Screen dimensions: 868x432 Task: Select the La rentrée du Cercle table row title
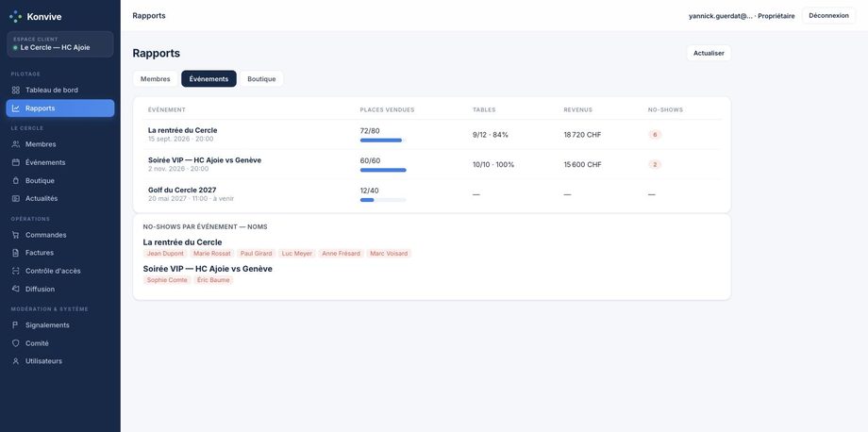pos(183,130)
